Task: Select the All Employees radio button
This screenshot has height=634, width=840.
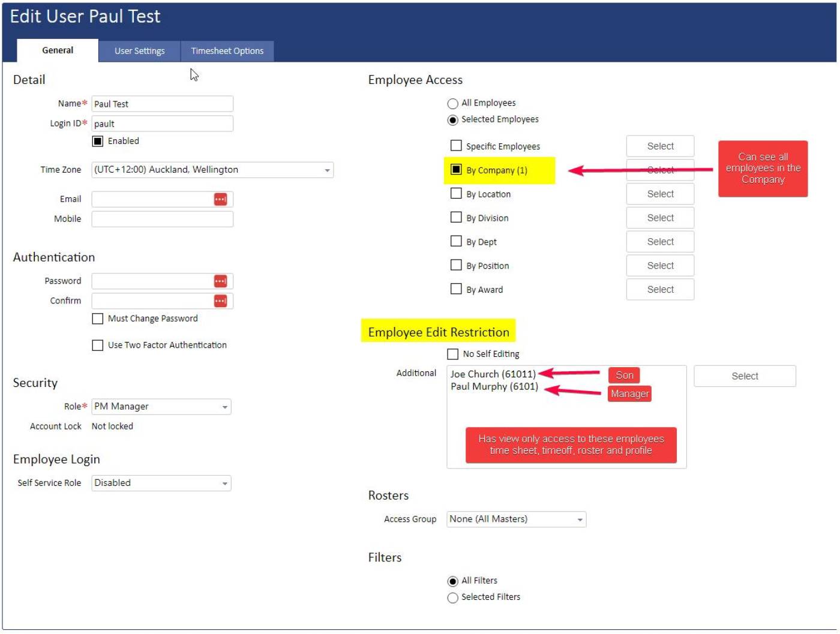Action: 453,104
